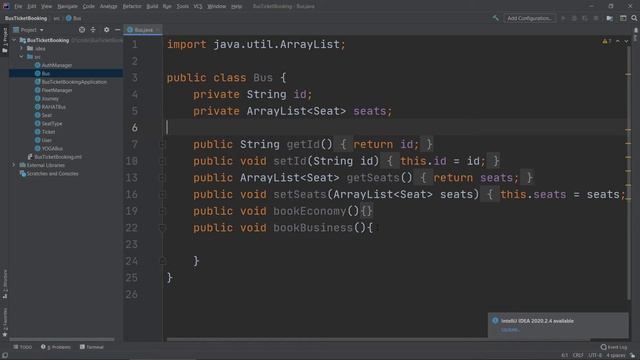Collapse the BusTicketBooking root node
This screenshot has width=640, height=360.
coord(14,40)
